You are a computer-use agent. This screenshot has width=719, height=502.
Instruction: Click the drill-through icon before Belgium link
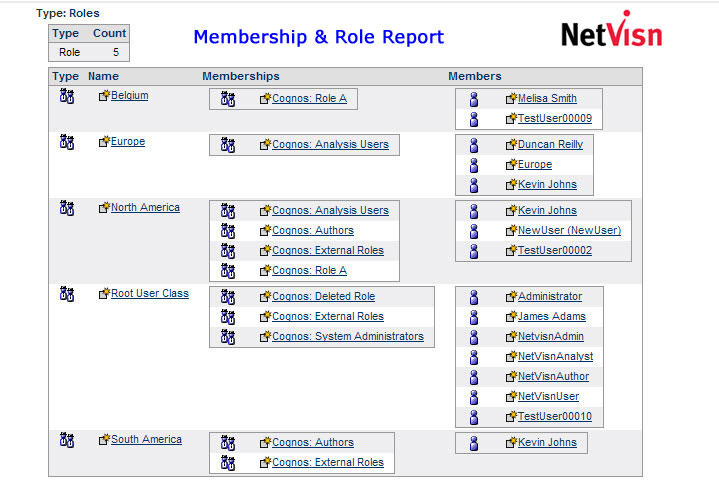click(x=105, y=95)
